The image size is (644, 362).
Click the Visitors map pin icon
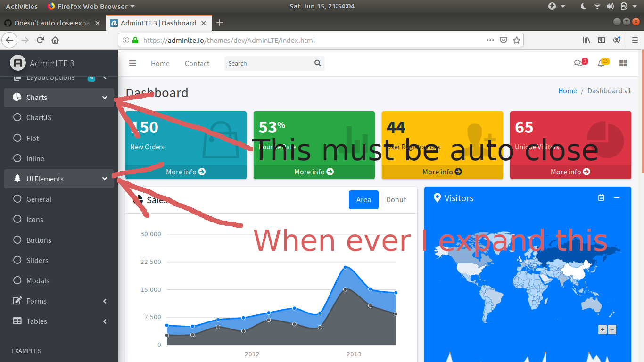[x=437, y=198]
